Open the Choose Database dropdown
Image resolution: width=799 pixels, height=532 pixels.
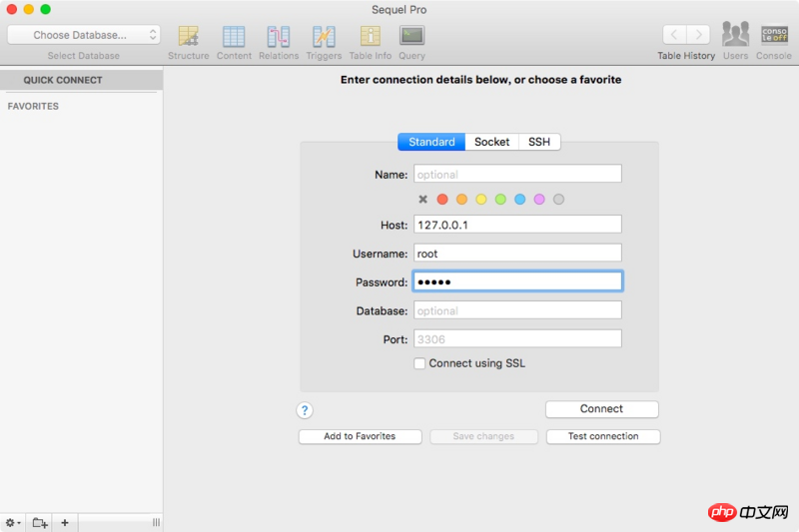[x=84, y=35]
